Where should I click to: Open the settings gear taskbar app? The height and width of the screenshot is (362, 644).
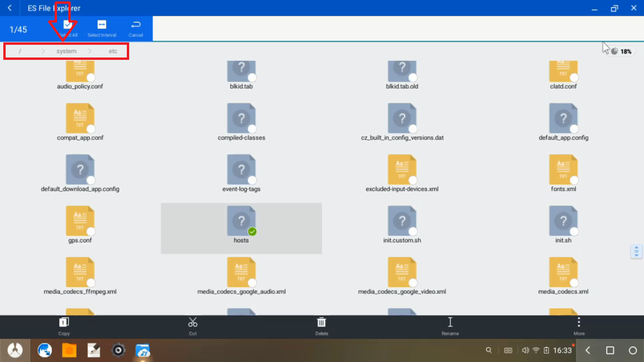tap(118, 350)
